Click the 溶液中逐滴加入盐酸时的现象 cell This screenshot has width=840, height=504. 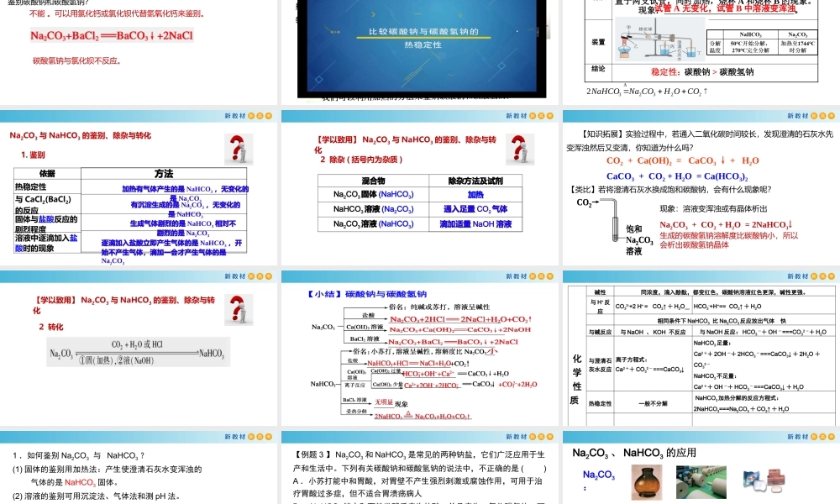[47, 243]
